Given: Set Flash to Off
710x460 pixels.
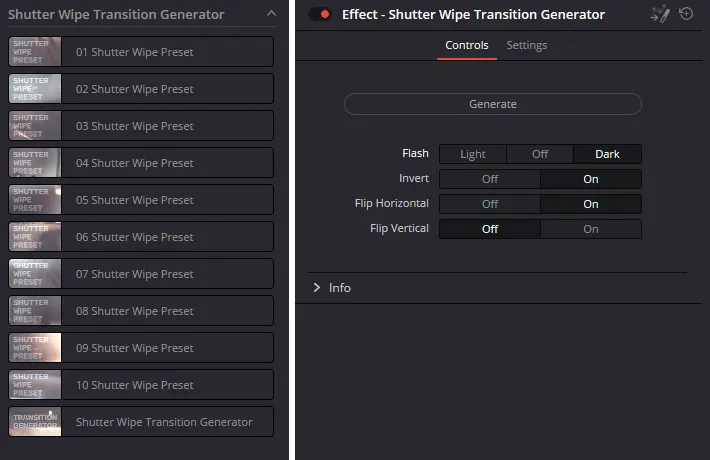Looking at the screenshot, I should click(x=540, y=154).
